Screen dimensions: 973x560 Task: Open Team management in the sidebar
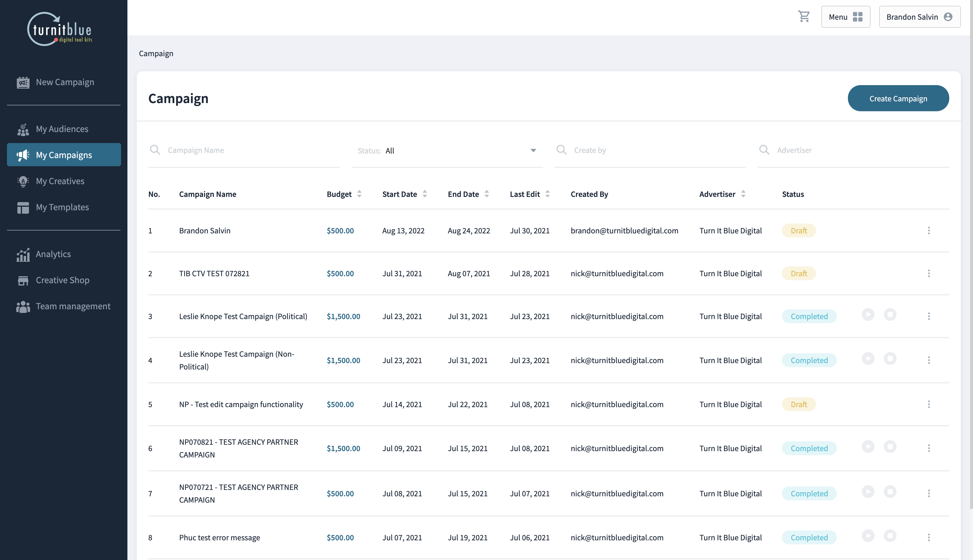(73, 306)
